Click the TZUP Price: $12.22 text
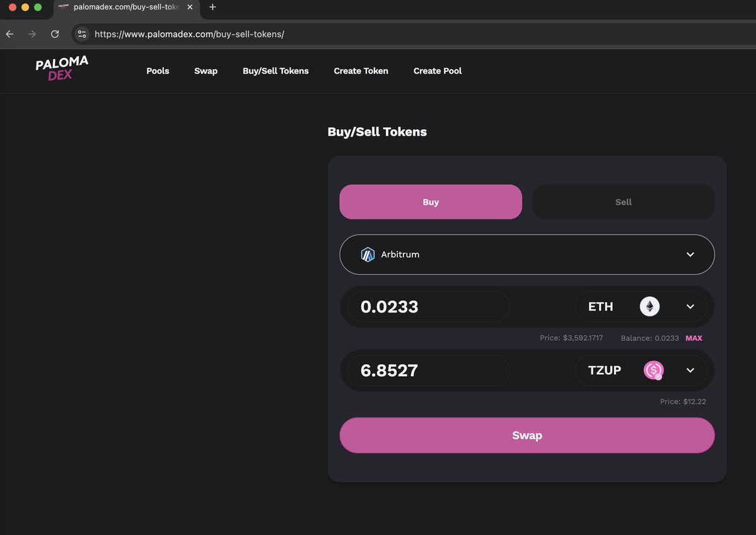756x535 pixels. pos(683,401)
